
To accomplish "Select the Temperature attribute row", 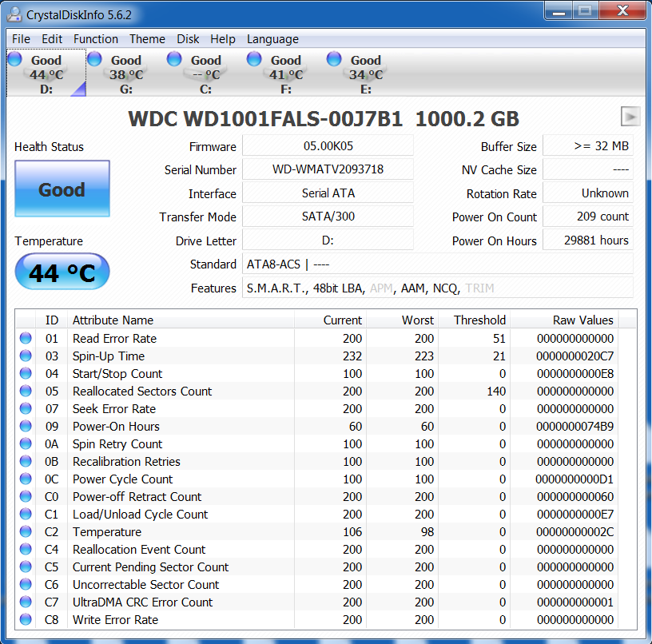I will [107, 531].
